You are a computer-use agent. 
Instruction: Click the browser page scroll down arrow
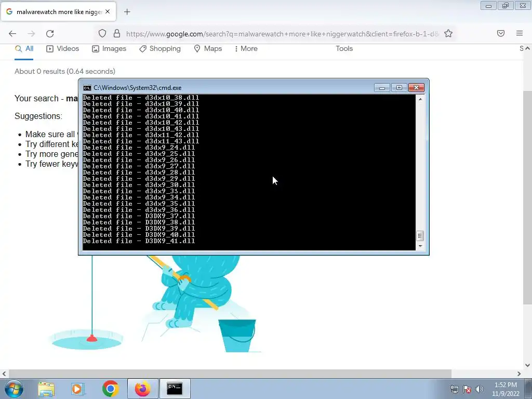click(x=528, y=365)
